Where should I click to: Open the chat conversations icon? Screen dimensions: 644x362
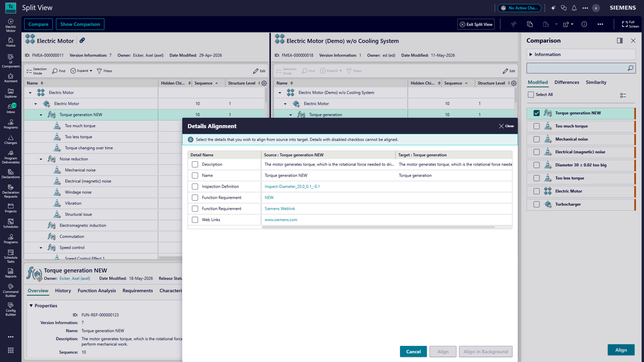pyautogui.click(x=563, y=8)
